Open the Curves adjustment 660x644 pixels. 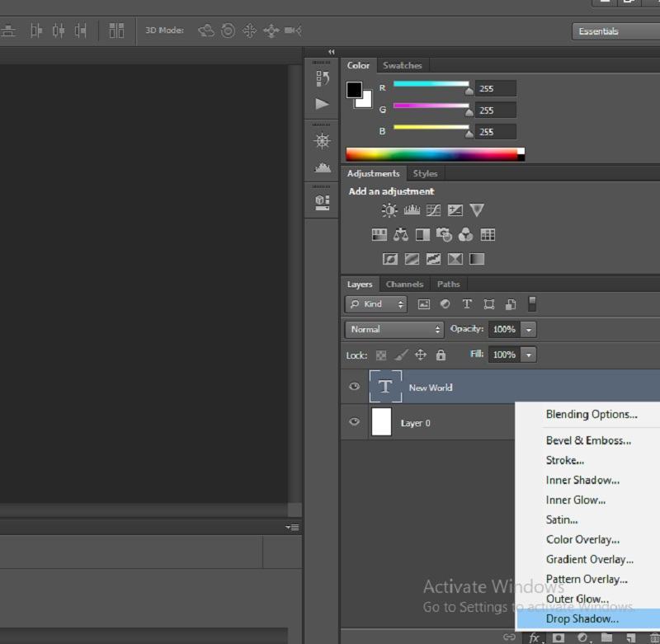[433, 209]
